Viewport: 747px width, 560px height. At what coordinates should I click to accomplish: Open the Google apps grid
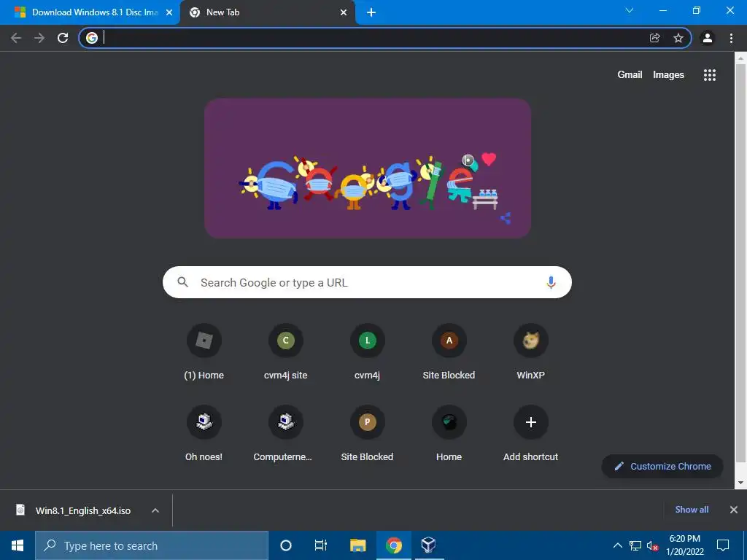[709, 75]
